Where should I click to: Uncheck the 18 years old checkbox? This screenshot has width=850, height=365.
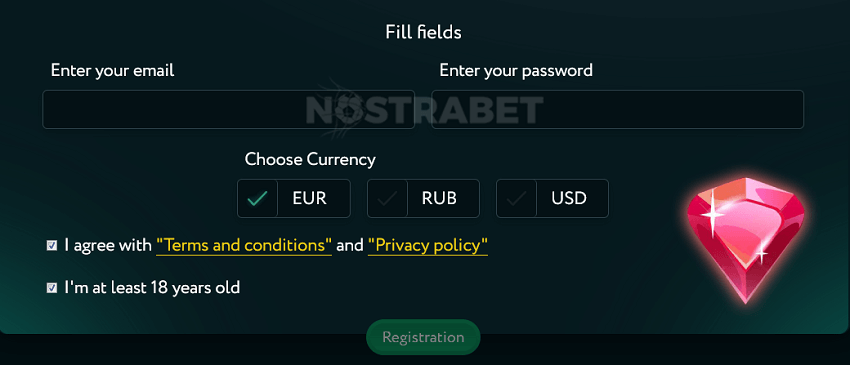51,287
